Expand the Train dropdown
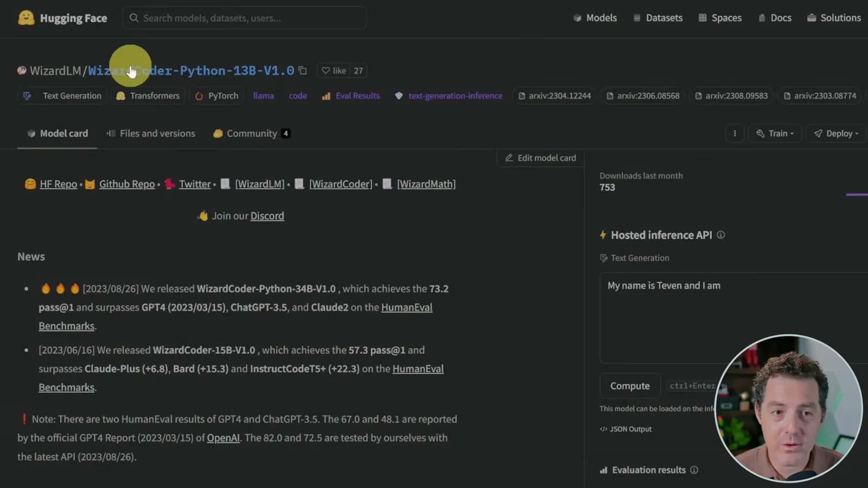 (775, 133)
